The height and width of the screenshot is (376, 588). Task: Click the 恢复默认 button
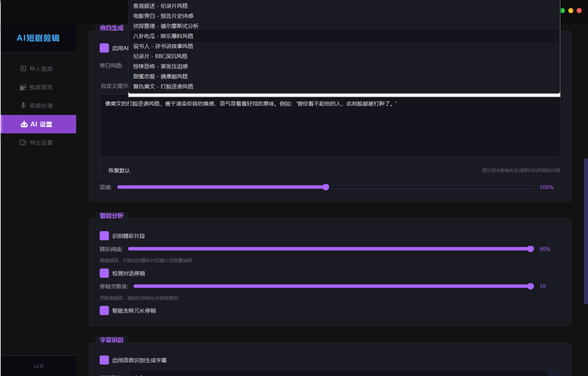119,171
